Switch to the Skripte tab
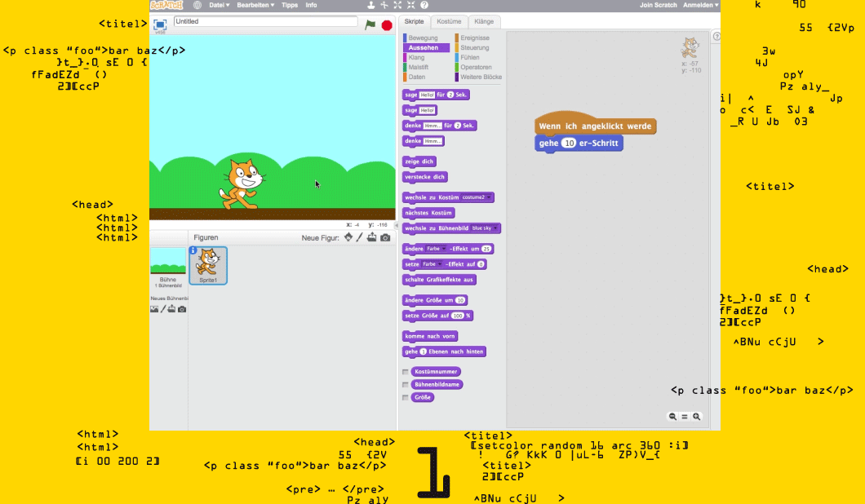 tap(414, 21)
